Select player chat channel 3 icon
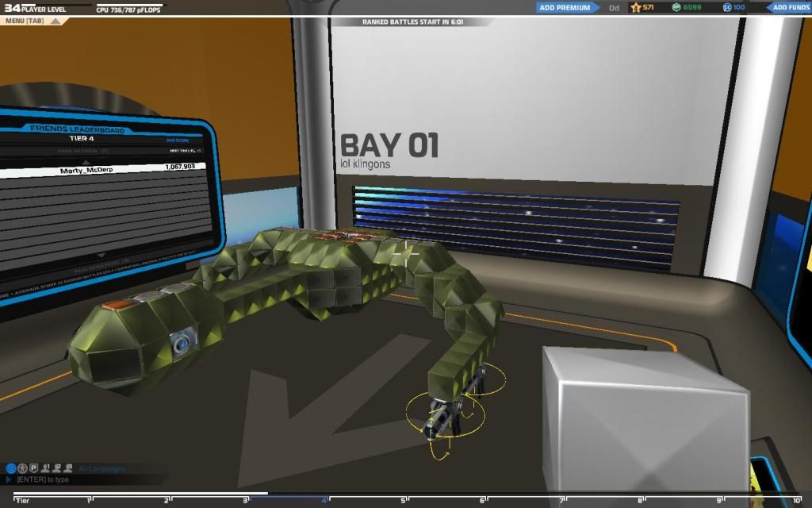Screen dimensions: 812x508 68,468
